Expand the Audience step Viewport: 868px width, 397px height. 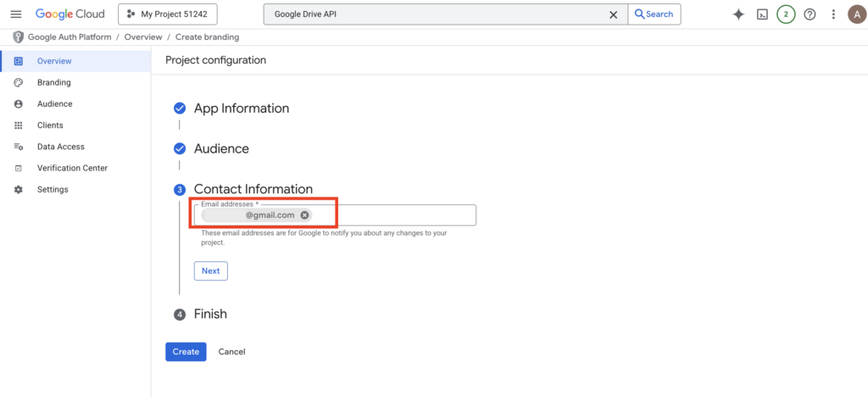221,148
